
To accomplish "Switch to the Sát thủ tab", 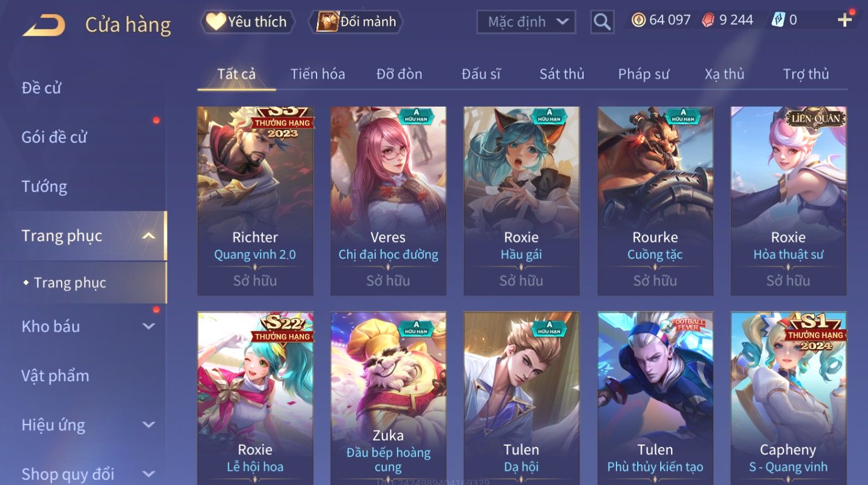I will [x=562, y=74].
